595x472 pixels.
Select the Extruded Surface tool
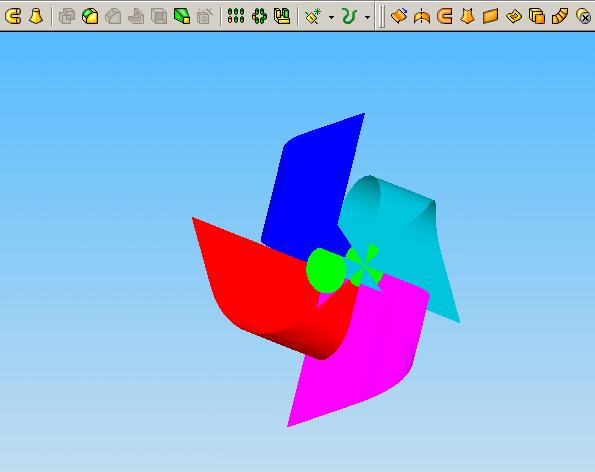click(x=399, y=16)
